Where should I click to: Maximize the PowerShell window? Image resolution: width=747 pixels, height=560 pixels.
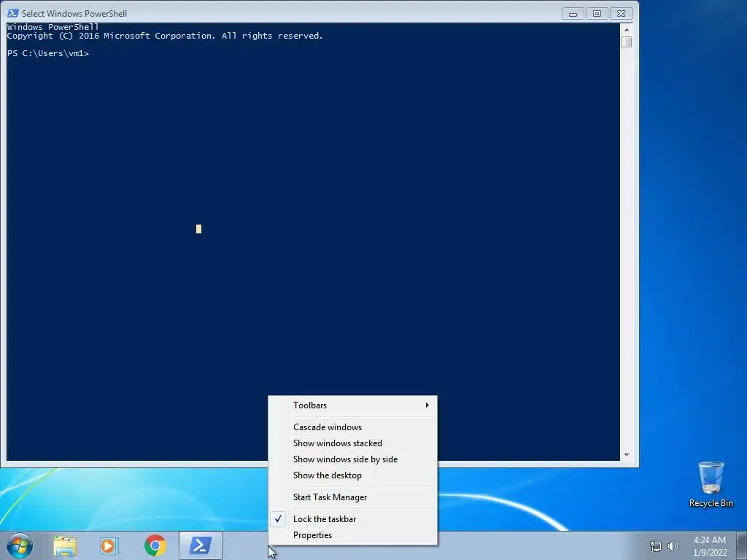[x=597, y=14]
